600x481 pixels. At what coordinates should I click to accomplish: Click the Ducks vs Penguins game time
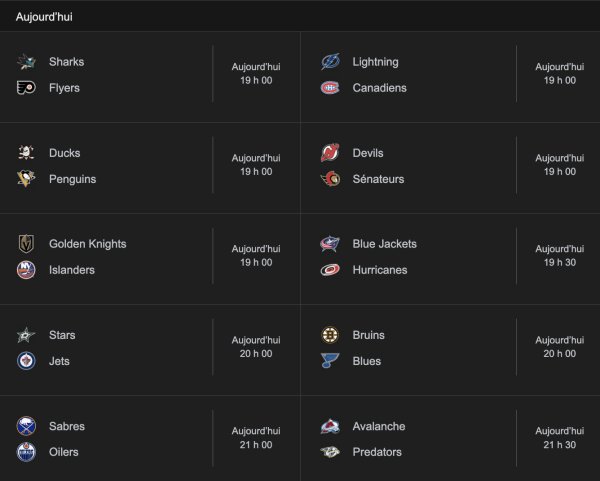(256, 165)
